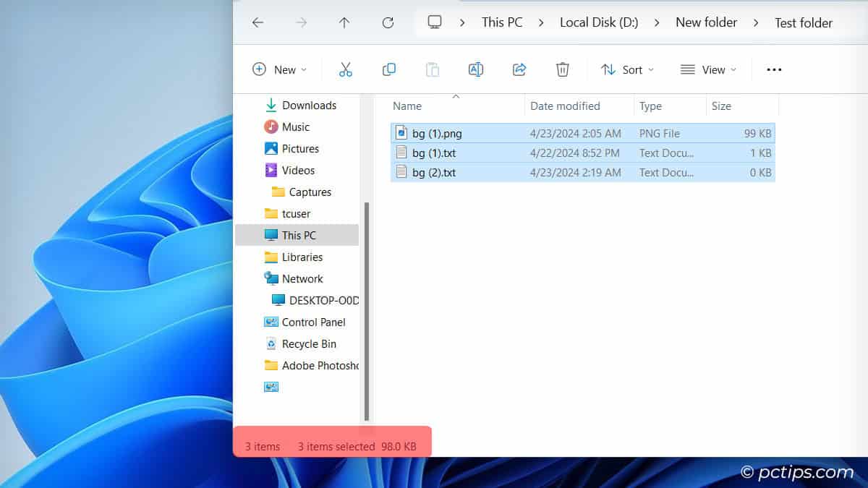Go back to the previous folder

[x=258, y=22]
